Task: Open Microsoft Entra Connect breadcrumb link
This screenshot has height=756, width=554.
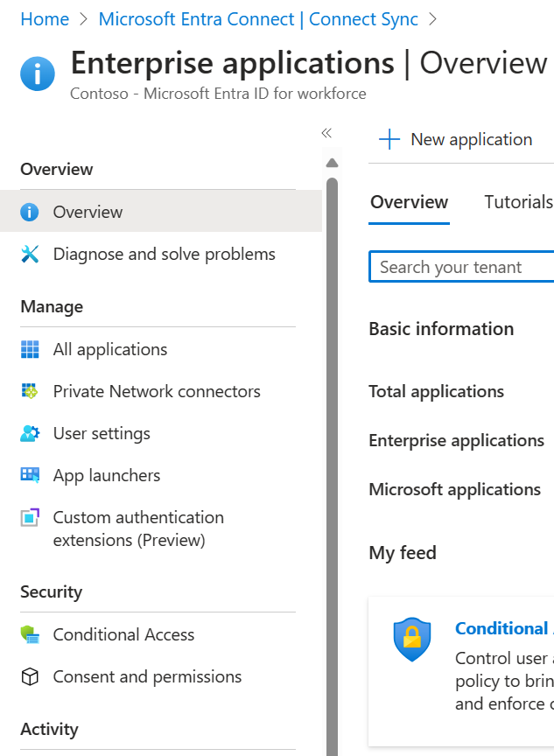Action: (x=259, y=18)
